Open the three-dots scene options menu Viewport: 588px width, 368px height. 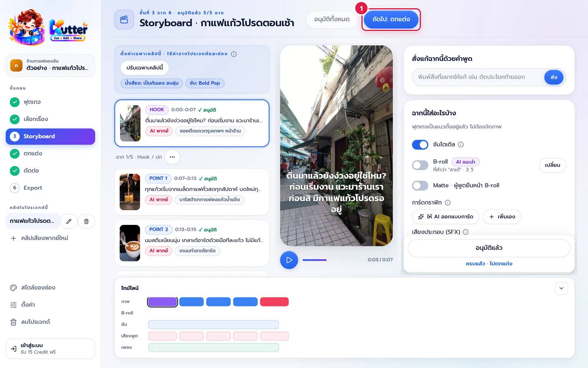172,157
